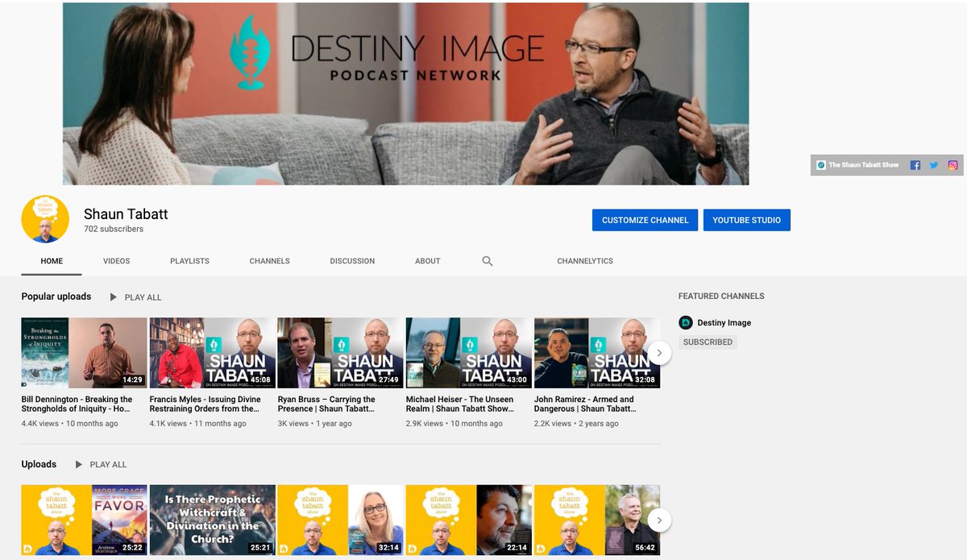Open Michael Heiser video thumbnail
The height and width of the screenshot is (560, 967).
pyautogui.click(x=468, y=353)
